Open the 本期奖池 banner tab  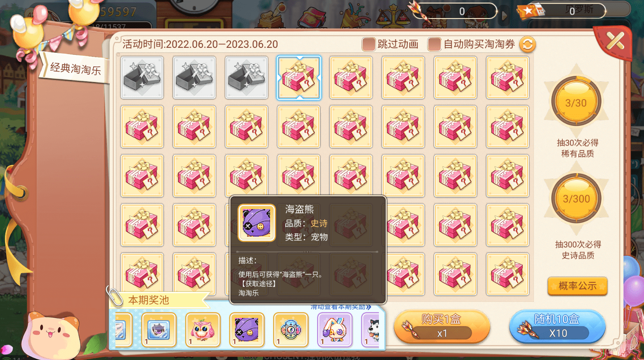point(148,300)
